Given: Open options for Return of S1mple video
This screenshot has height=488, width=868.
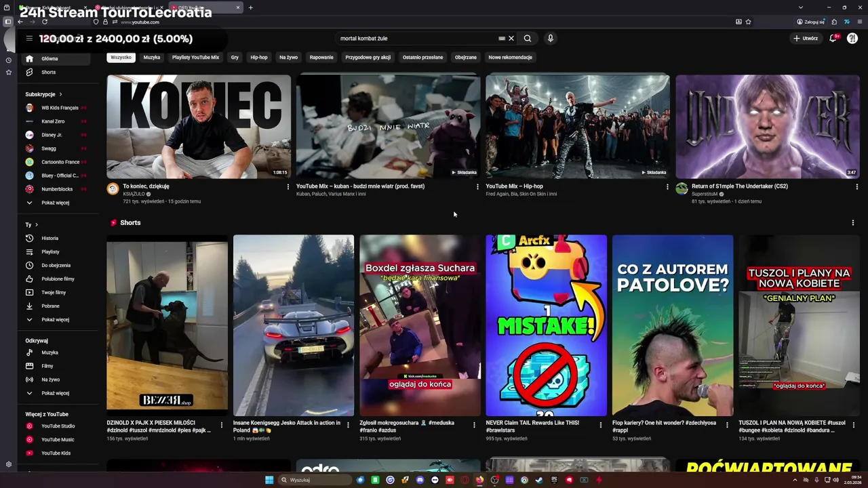Looking at the screenshot, I should coord(856,186).
